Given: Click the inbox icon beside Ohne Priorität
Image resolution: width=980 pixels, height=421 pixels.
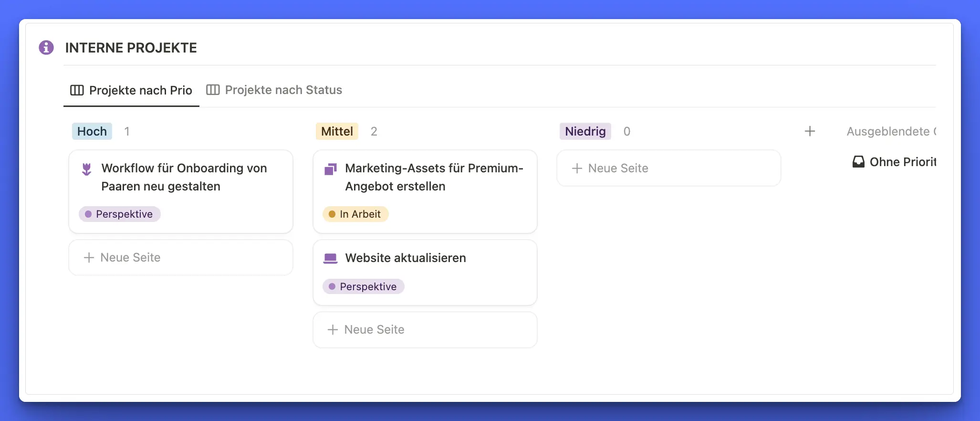Looking at the screenshot, I should tap(858, 162).
